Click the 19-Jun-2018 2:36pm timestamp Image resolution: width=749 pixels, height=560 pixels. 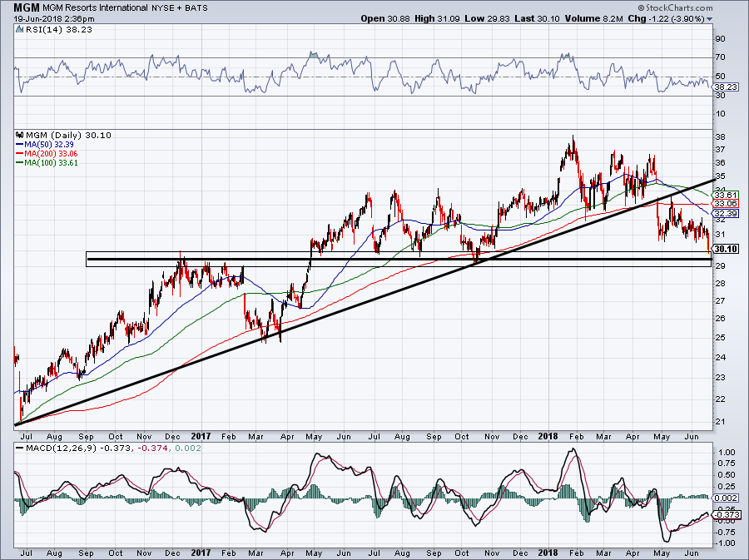coord(54,19)
